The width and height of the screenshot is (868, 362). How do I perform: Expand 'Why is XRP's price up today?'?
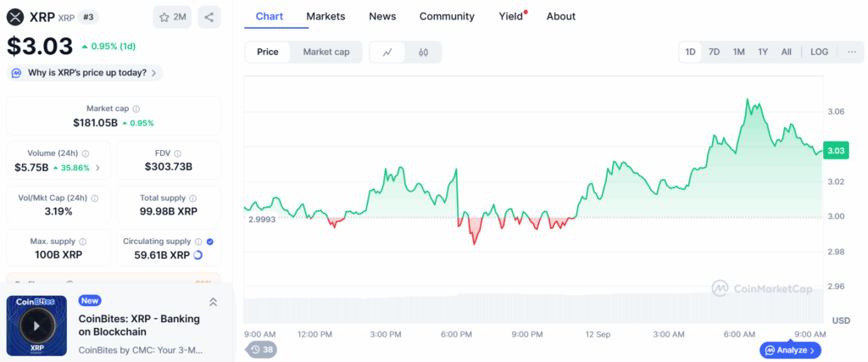point(85,73)
